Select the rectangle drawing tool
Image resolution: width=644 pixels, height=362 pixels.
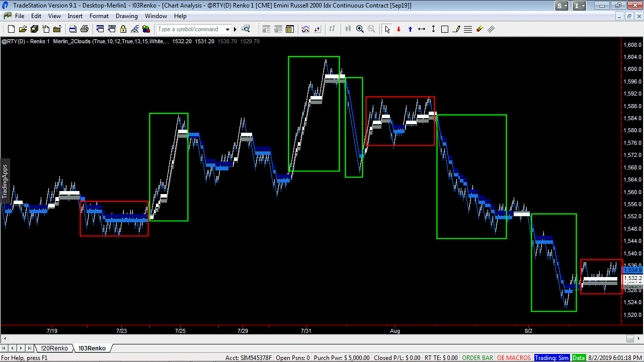445,29
